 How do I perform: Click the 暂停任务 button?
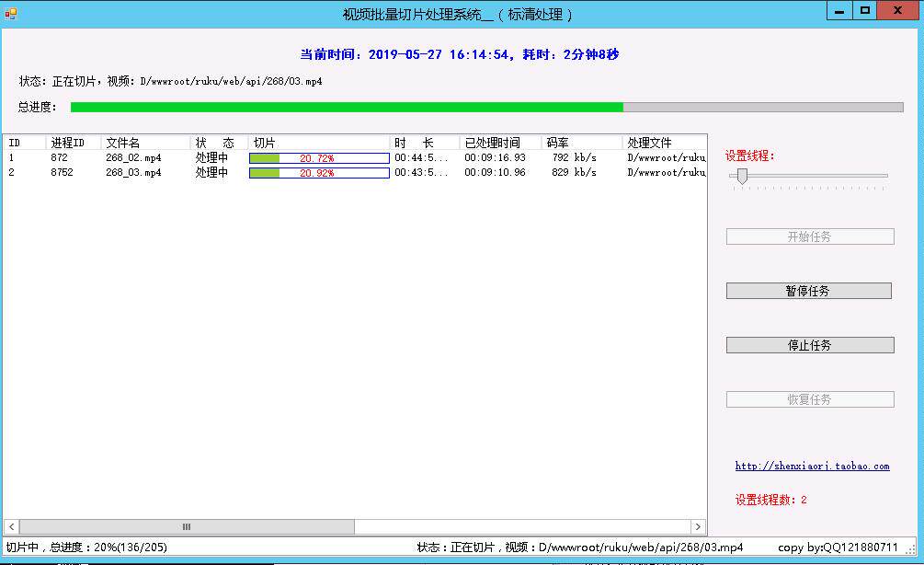pyautogui.click(x=808, y=291)
